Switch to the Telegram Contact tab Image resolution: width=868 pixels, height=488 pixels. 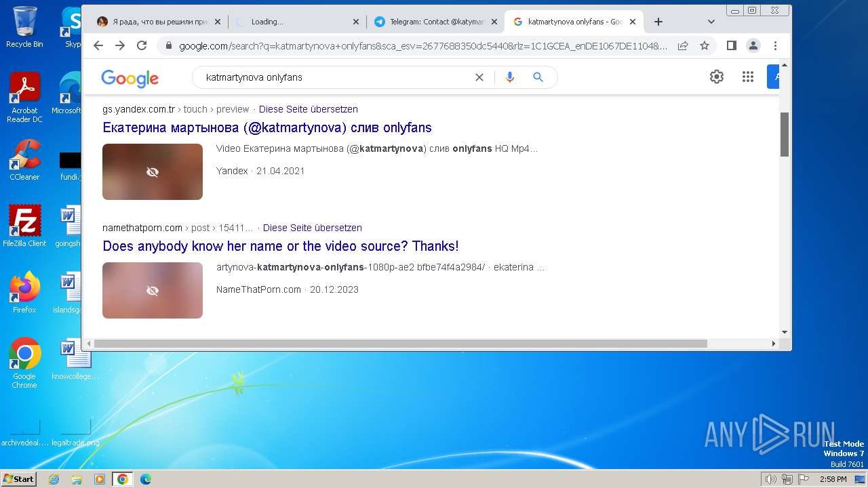435,22
